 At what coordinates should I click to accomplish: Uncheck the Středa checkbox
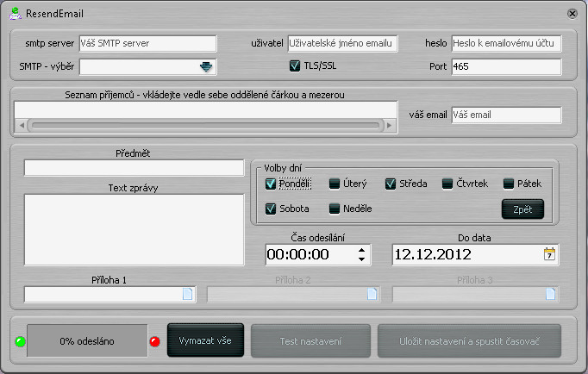391,184
